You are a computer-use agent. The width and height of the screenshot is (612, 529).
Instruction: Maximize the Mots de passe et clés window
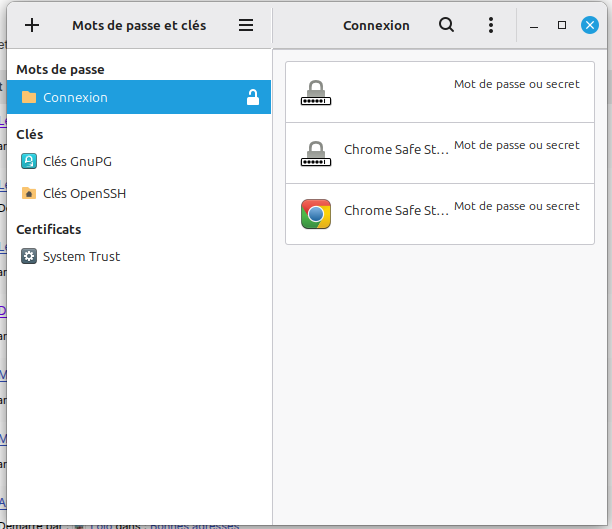click(x=562, y=25)
